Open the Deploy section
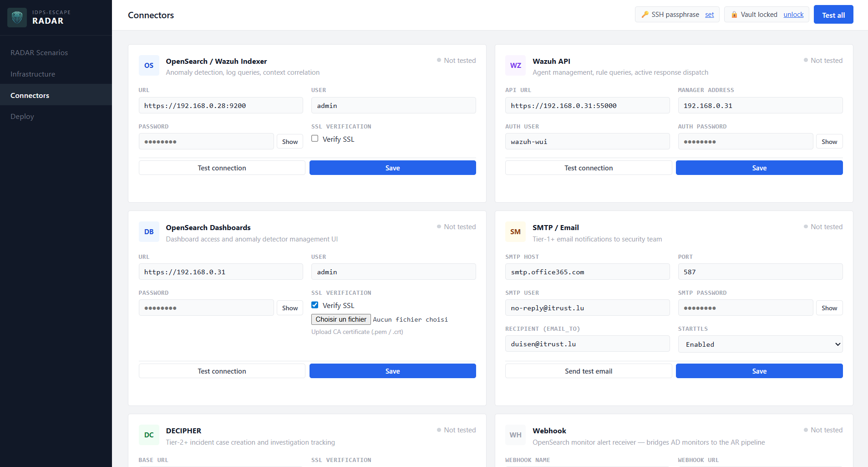The width and height of the screenshot is (868, 467). pos(22,116)
